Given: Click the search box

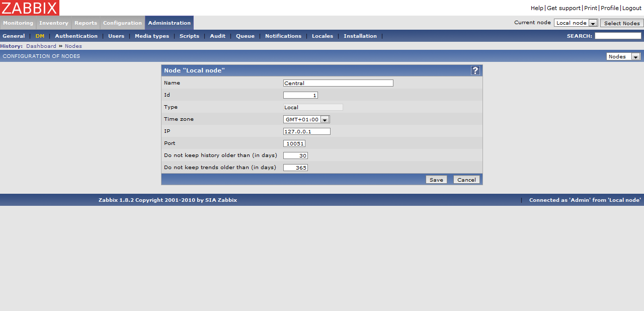Looking at the screenshot, I should (618, 36).
